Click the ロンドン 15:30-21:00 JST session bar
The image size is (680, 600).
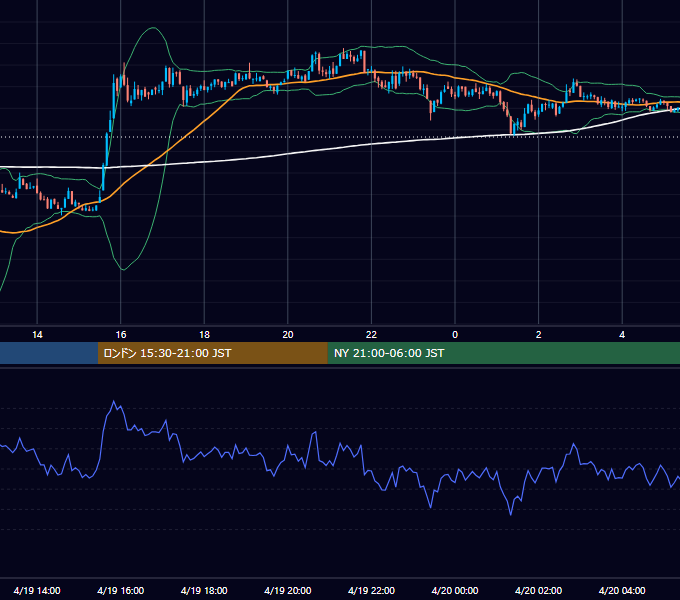pyautogui.click(x=212, y=353)
